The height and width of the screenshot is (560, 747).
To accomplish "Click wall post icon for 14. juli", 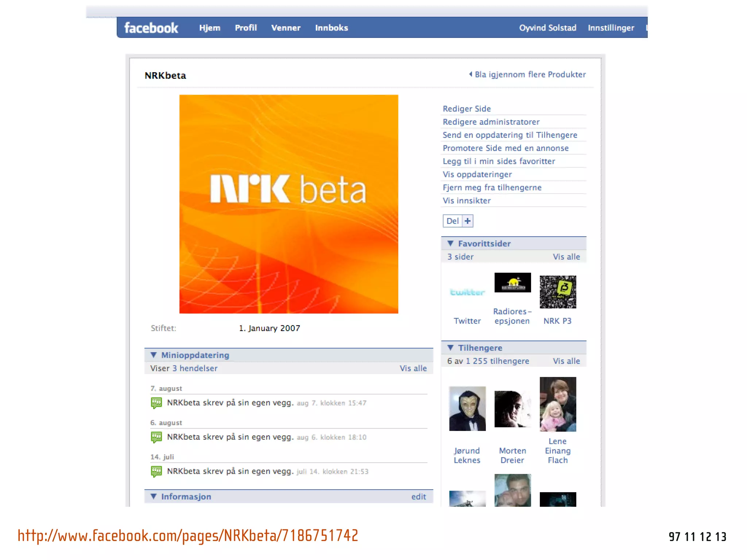I will click(x=156, y=471).
